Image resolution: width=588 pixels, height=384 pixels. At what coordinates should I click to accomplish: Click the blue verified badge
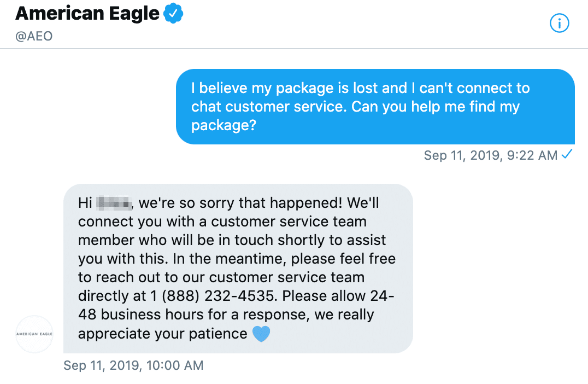pos(173,14)
